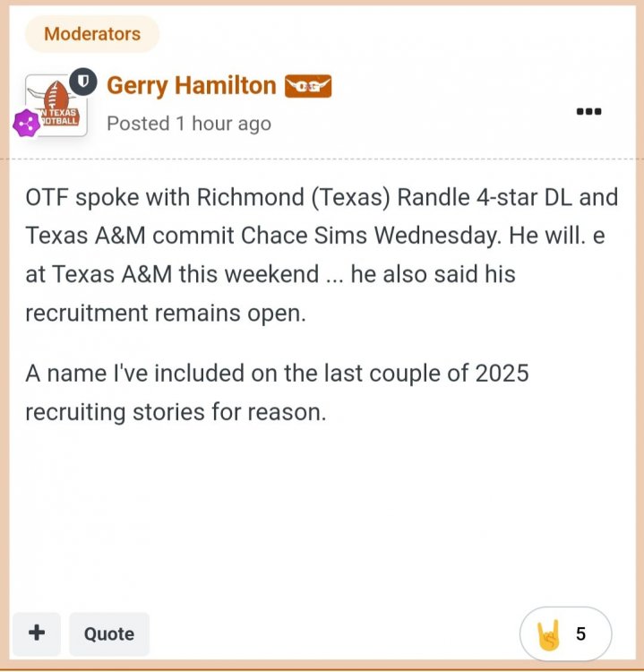Click the purple rank icon on avatar
The width and height of the screenshot is (644, 672).
click(x=25, y=124)
